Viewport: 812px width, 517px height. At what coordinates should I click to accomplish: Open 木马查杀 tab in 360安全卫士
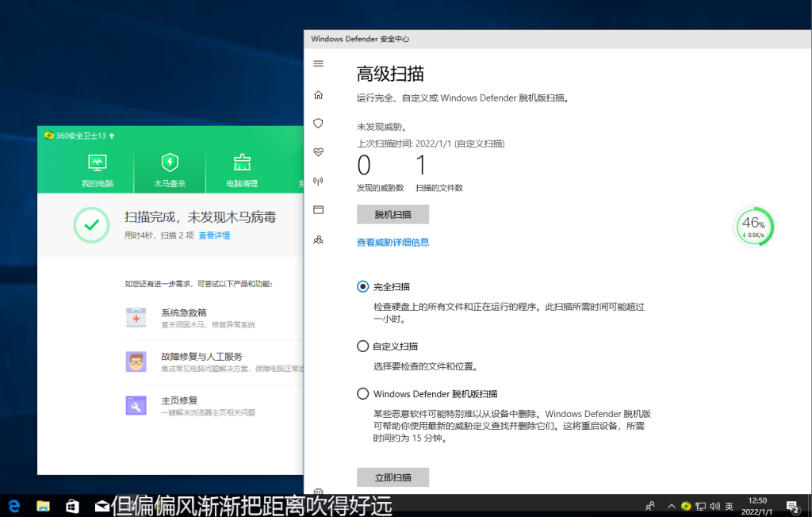pos(170,170)
